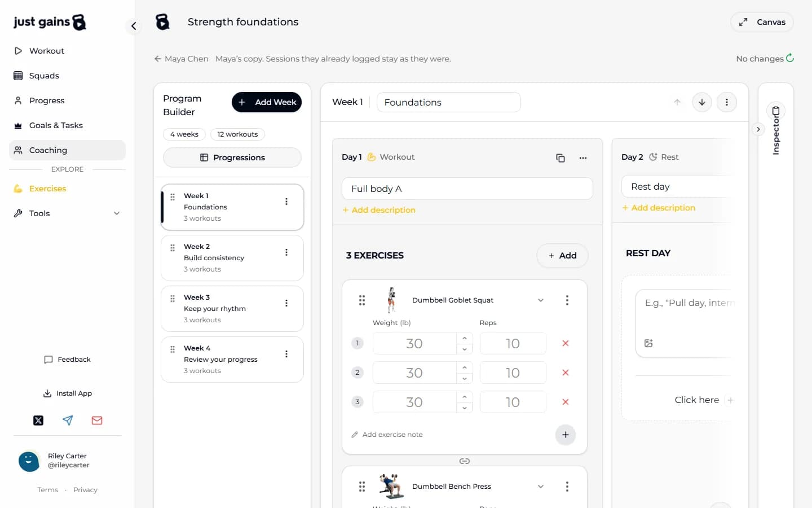Delete set 1 of Dumbbell Goblet Squat
Viewport: 812px width, 508px height.
[566, 343]
